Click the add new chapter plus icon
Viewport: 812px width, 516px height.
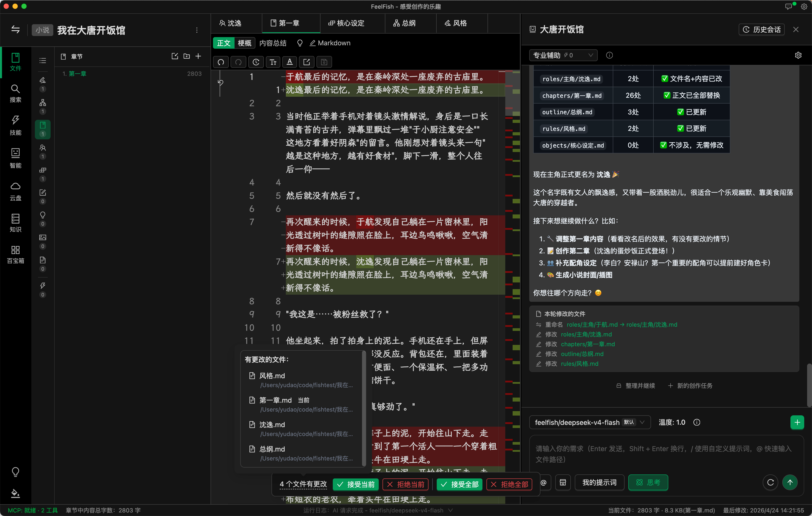point(198,56)
